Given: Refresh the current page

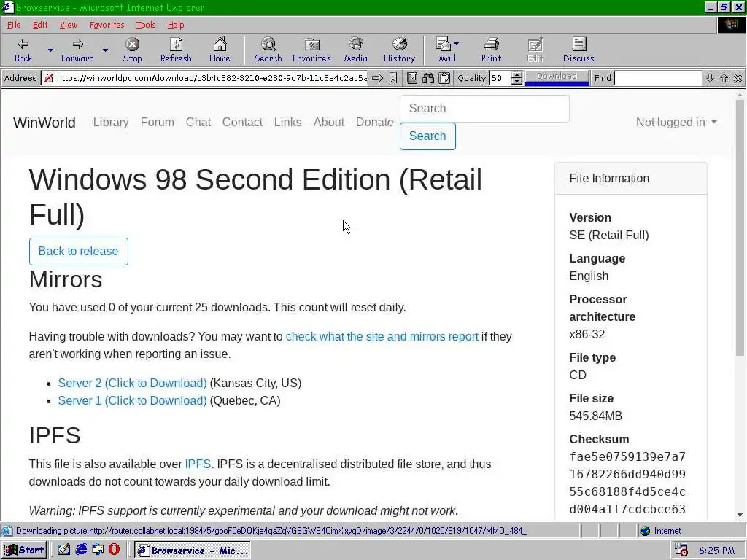Looking at the screenshot, I should point(176,50).
